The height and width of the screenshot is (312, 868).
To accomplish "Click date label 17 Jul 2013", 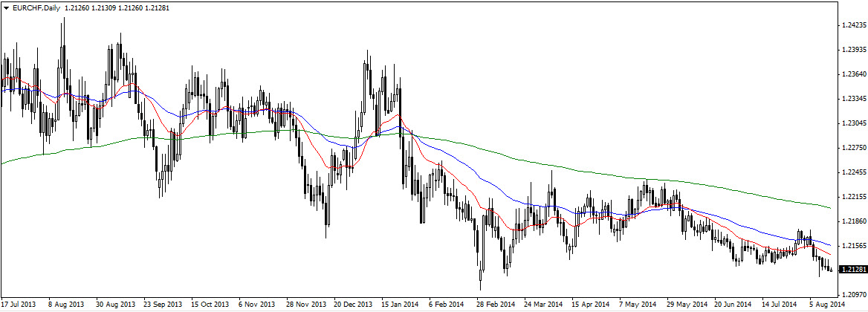I will click(18, 305).
